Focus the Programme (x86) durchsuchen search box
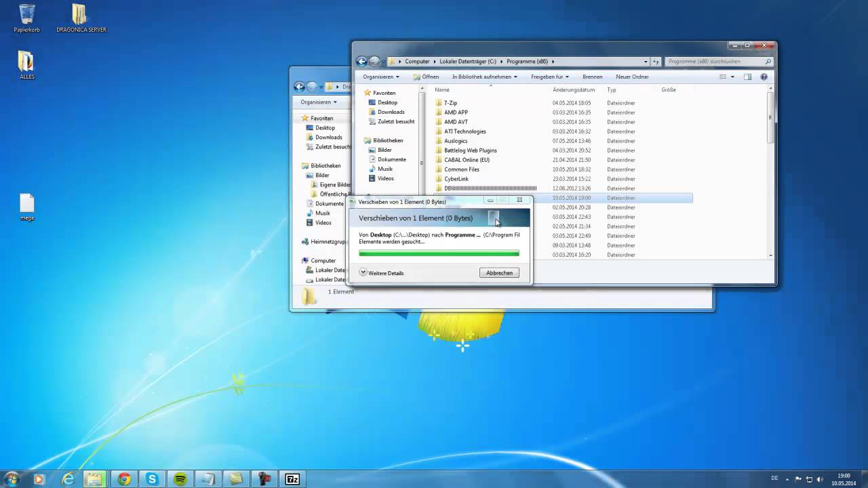The image size is (868, 488). pyautogui.click(x=719, y=62)
